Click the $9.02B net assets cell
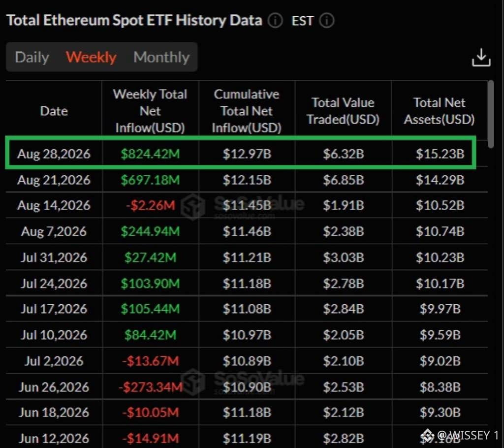 pos(440,361)
